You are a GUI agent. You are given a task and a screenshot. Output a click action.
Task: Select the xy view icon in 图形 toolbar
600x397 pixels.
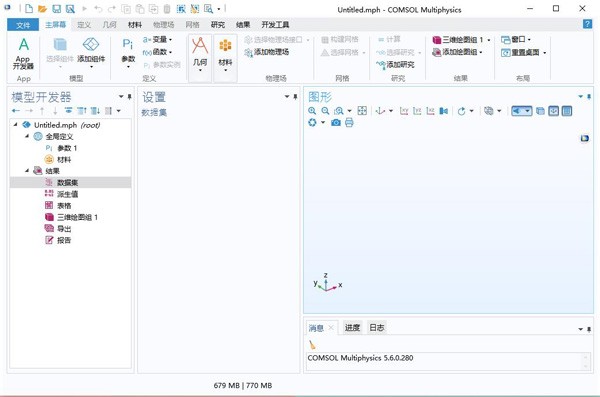[404, 111]
